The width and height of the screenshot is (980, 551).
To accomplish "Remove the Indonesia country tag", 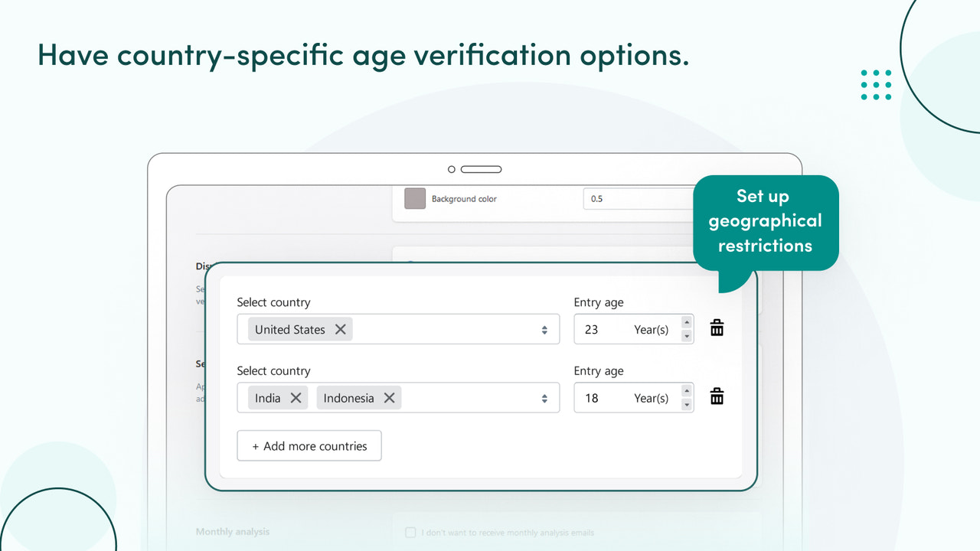I will pyautogui.click(x=389, y=397).
